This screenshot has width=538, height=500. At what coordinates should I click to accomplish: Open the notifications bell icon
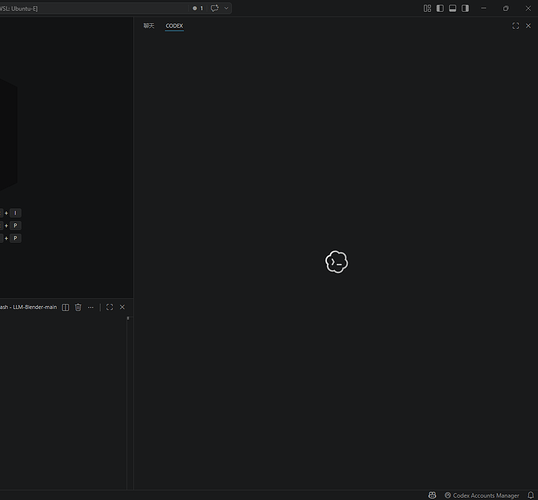(530, 495)
